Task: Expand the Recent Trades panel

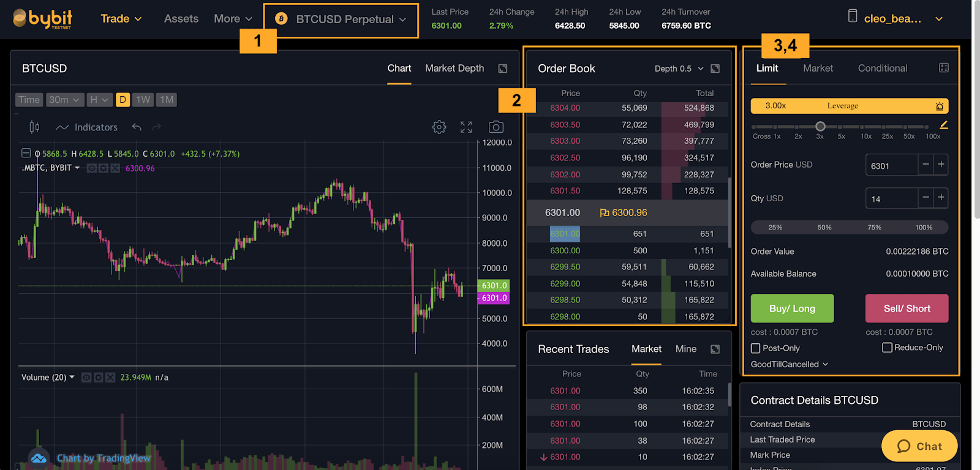Action: [715, 349]
